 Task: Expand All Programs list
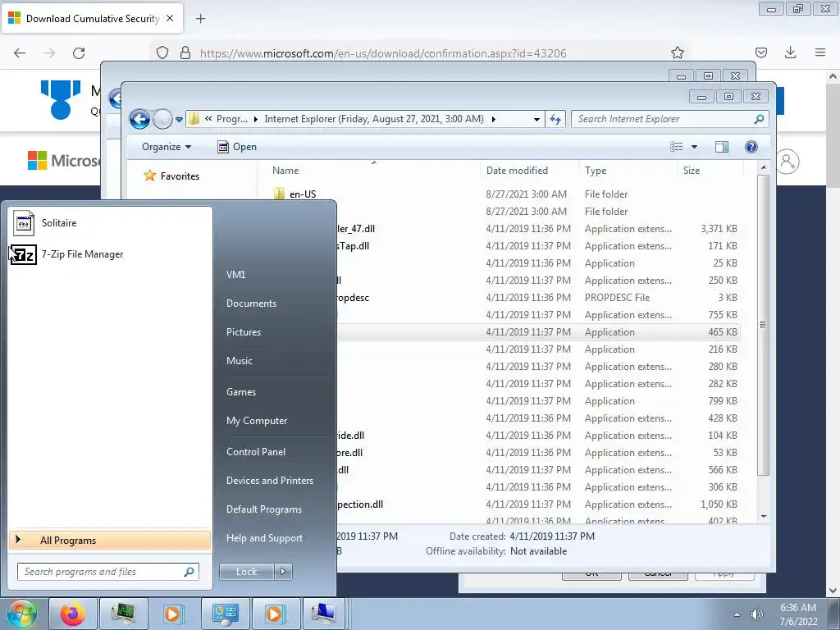tap(110, 540)
